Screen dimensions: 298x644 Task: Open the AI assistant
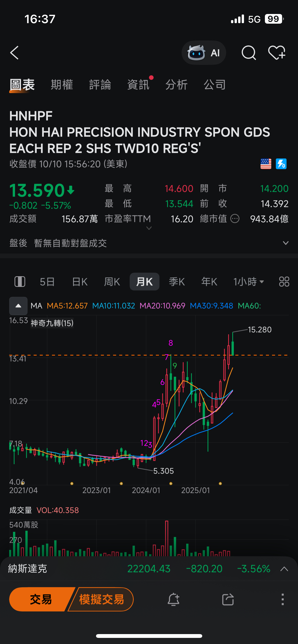tap(204, 53)
